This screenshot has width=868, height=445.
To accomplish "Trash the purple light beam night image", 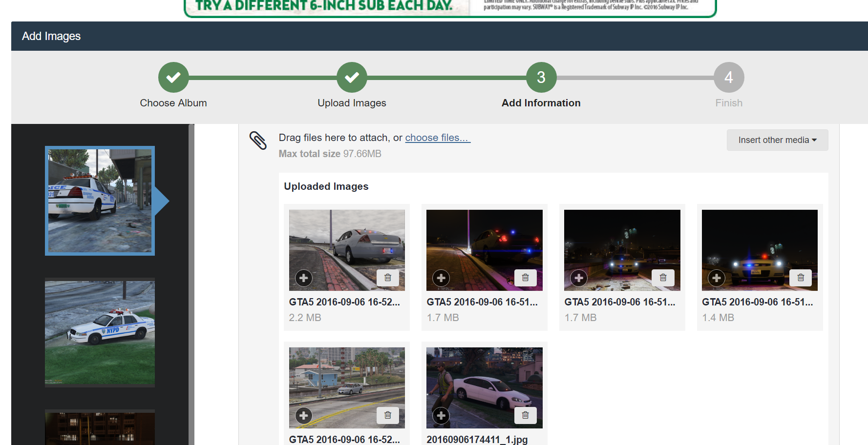I will click(526, 278).
